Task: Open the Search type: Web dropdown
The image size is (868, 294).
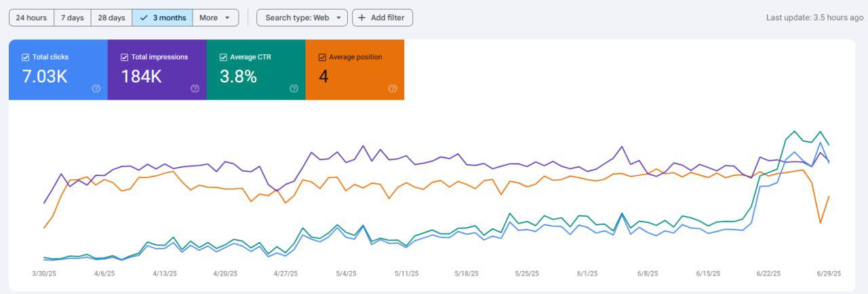Action: [x=302, y=18]
